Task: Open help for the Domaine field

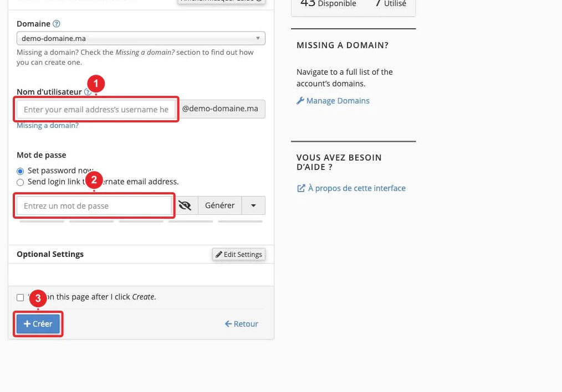Action: (57, 24)
